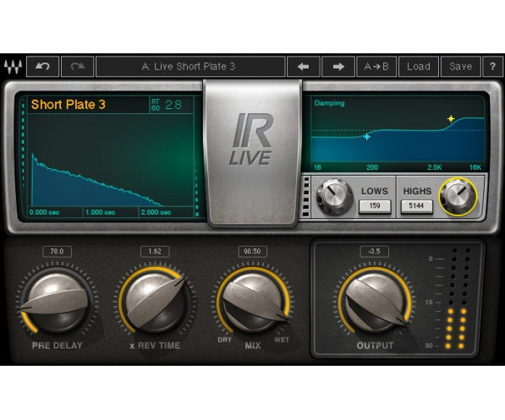
Task: Click the IR Live center badge
Action: click(253, 153)
